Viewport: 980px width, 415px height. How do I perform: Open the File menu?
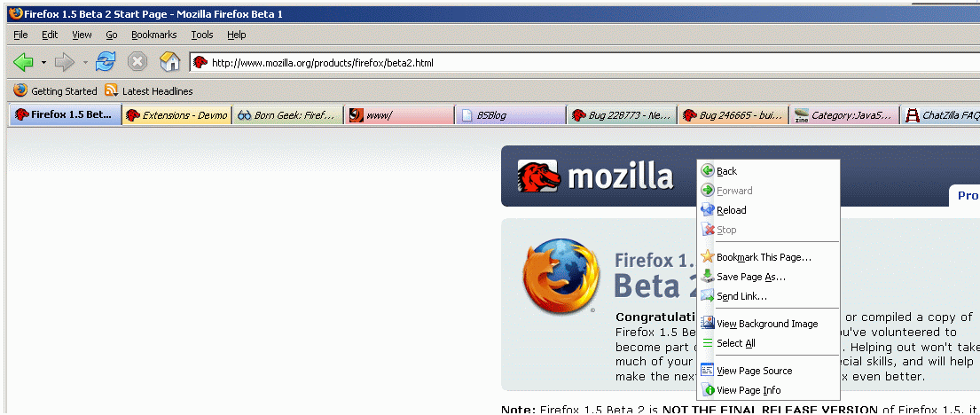20,35
